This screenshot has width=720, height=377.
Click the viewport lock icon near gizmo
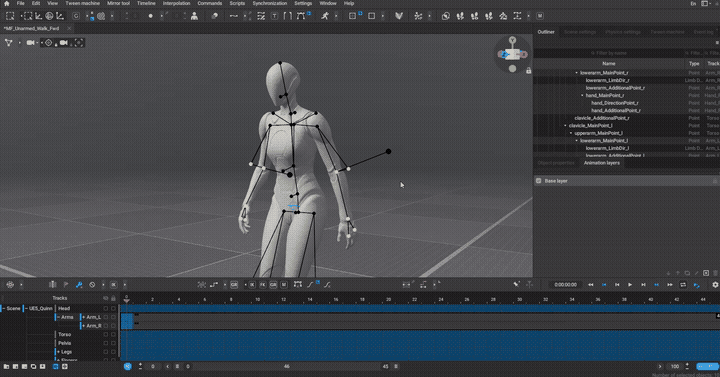(529, 70)
